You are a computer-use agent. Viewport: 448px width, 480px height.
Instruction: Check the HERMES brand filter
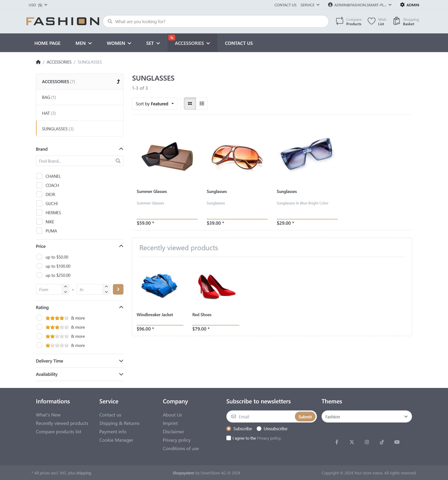pos(39,213)
